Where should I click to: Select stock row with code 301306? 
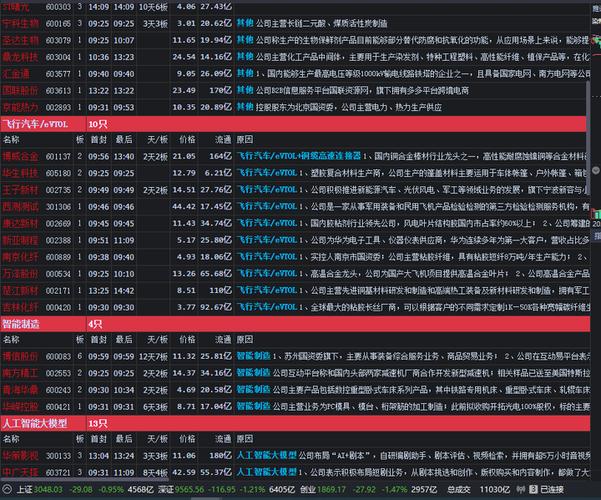point(295,207)
